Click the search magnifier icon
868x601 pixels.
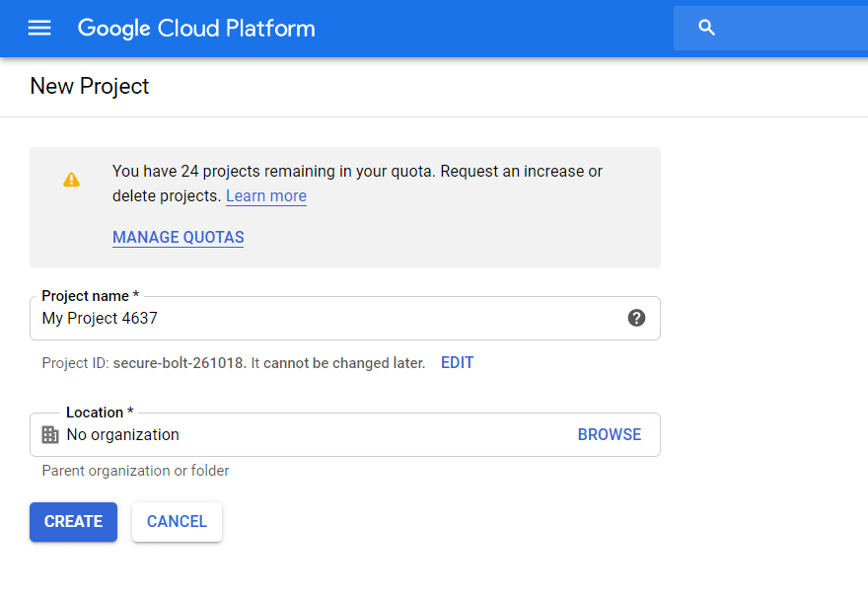706,28
